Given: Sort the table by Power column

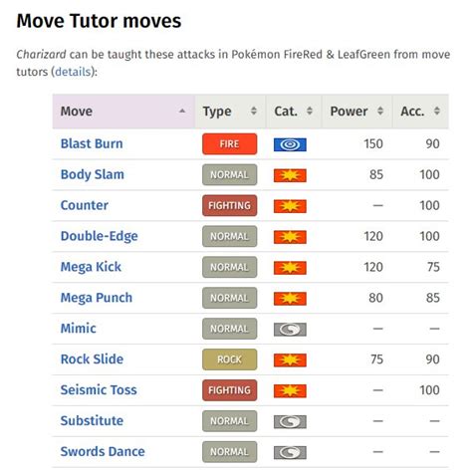Looking at the screenshot, I should click(x=356, y=112).
